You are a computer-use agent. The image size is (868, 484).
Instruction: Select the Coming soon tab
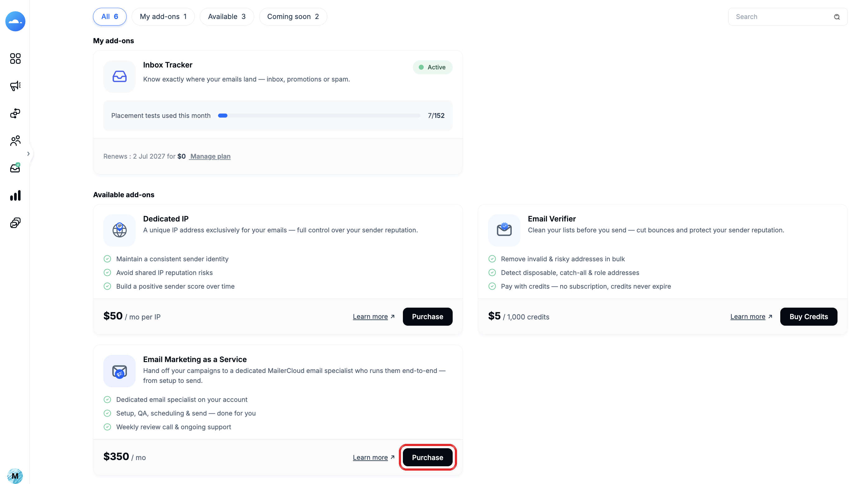293,16
